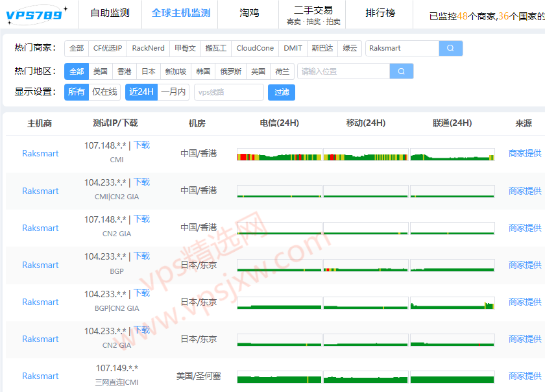Click the 联通 chart in the Hong Kong CMI-only row

tap(452, 154)
